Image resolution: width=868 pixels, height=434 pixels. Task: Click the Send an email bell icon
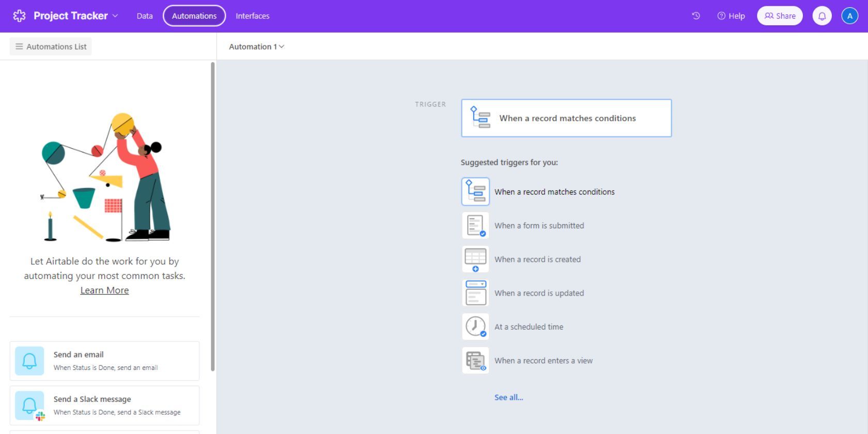[29, 361]
